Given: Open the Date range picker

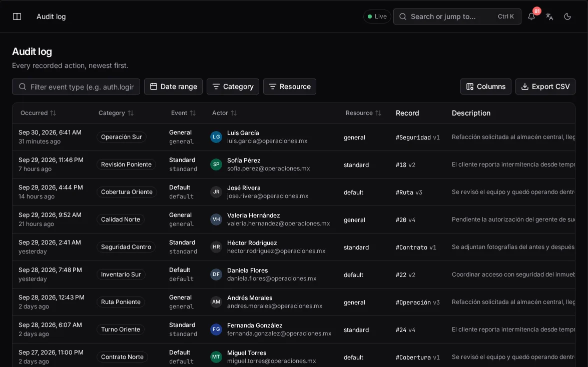Looking at the screenshot, I should 173,86.
